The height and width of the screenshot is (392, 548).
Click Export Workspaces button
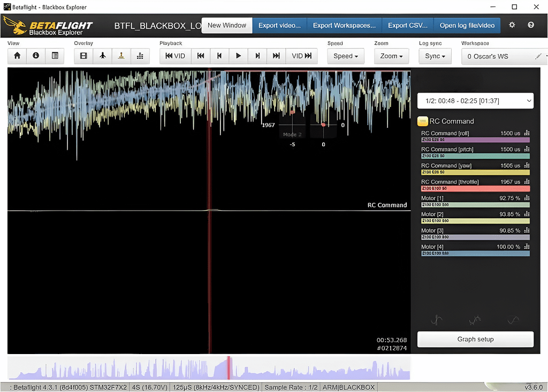tap(344, 26)
